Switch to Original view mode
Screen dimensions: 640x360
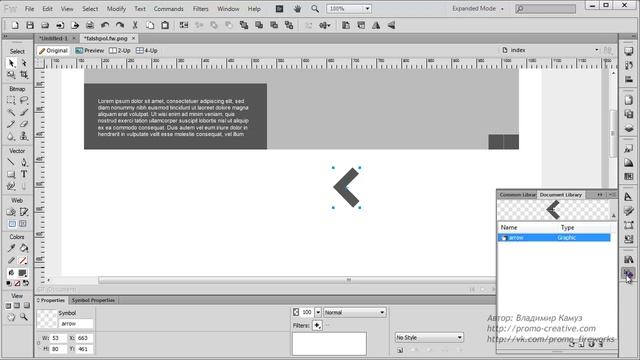(x=53, y=51)
